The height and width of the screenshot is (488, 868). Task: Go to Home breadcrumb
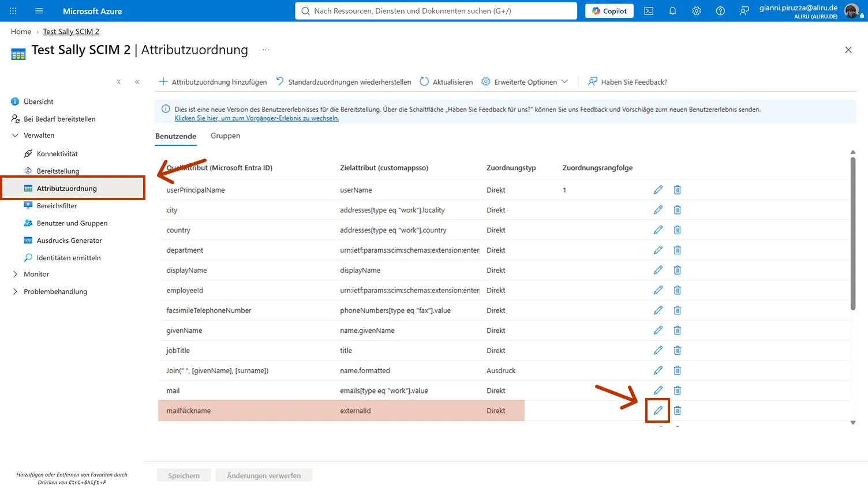(x=21, y=32)
